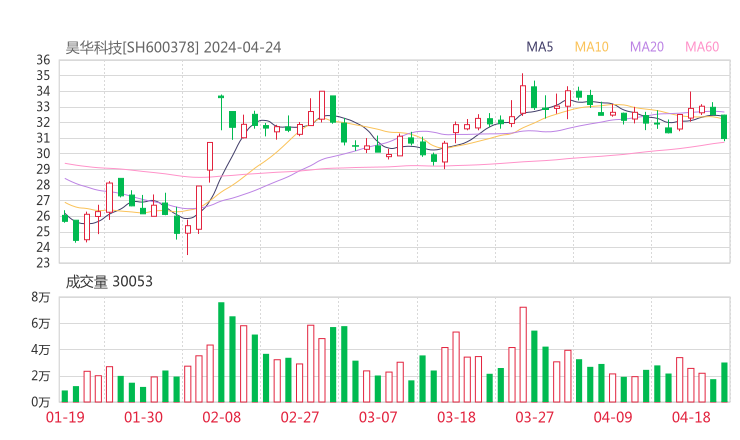This screenshot has height=440, width=740.
Task: Click the 4万 volume axis label
Action: (41, 350)
